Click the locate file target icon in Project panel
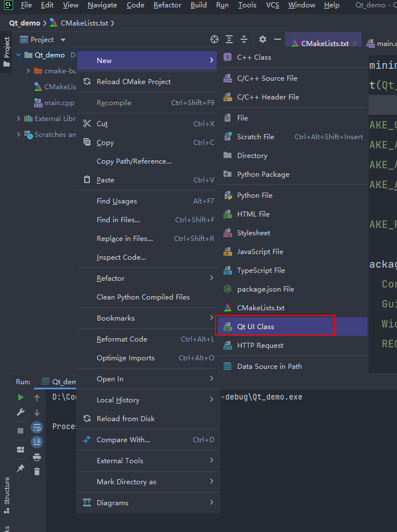Viewport: 397px width, 532px height. click(214, 39)
